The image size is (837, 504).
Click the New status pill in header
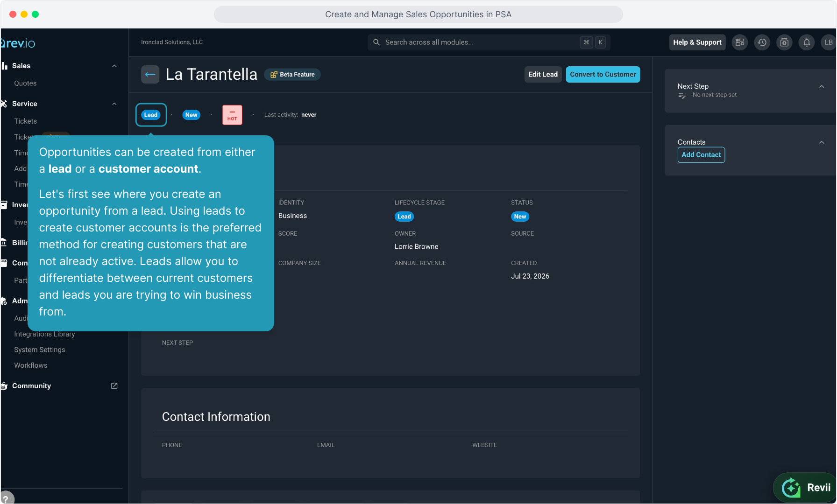[x=192, y=115]
